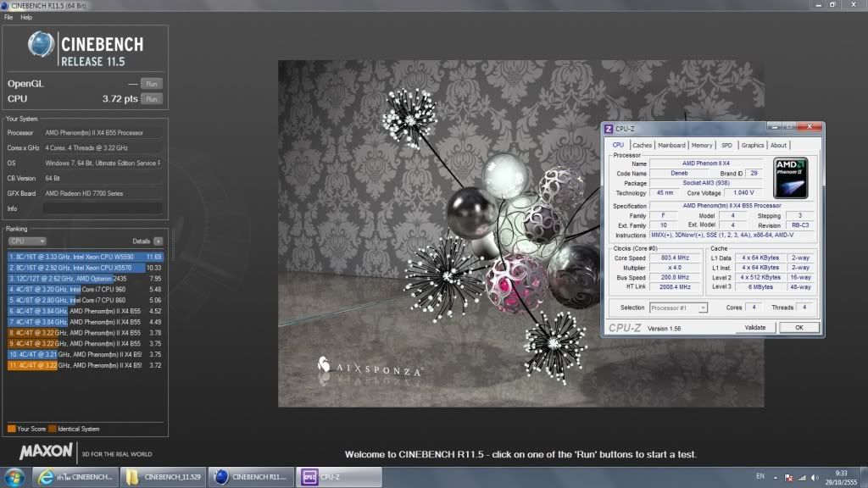Open the Processor #1 selection dropdown
The width and height of the screenshot is (868, 488).
tap(680, 308)
